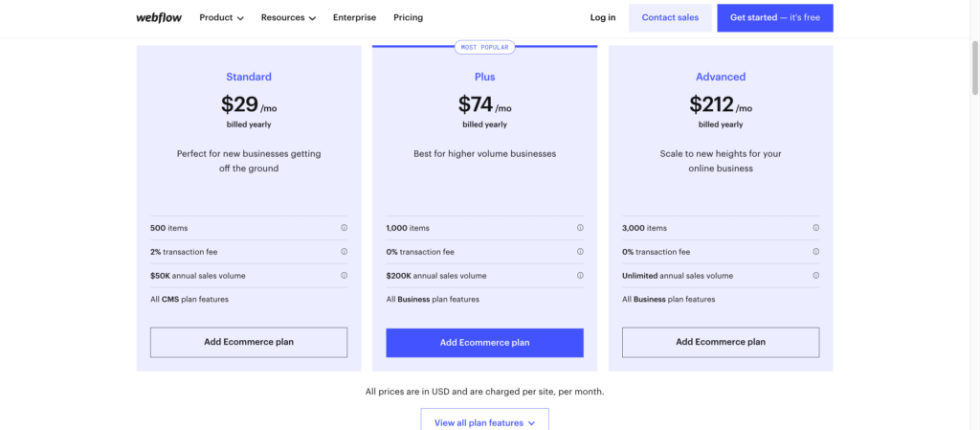The height and width of the screenshot is (430, 980).
Task: Click Log in
Action: tap(603, 17)
